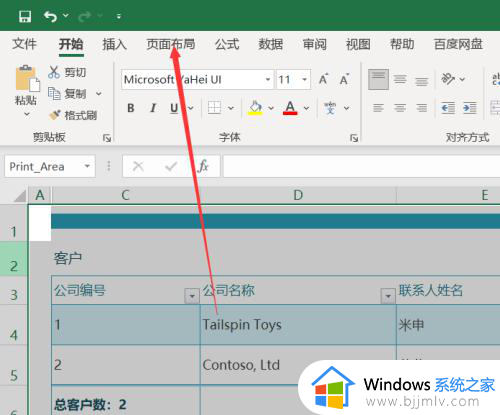Toggle Underline formatting

(174, 108)
